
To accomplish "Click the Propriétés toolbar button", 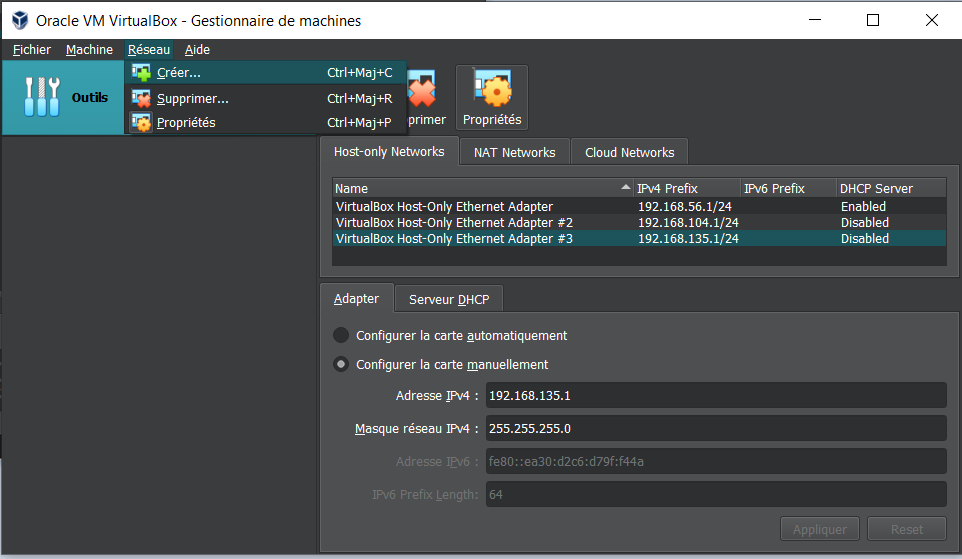I will (492, 98).
